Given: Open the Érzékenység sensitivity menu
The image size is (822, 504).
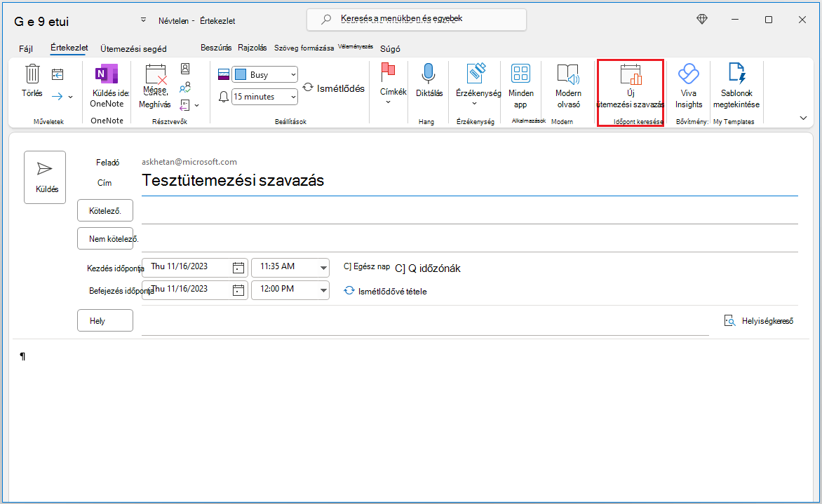Looking at the screenshot, I should point(478,85).
